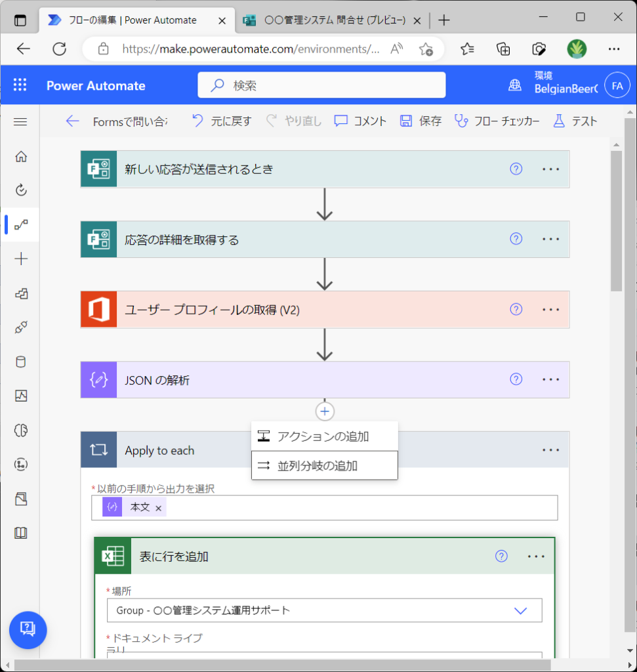
Task: Open Learn book icon in the sidebar
Action: (21, 533)
